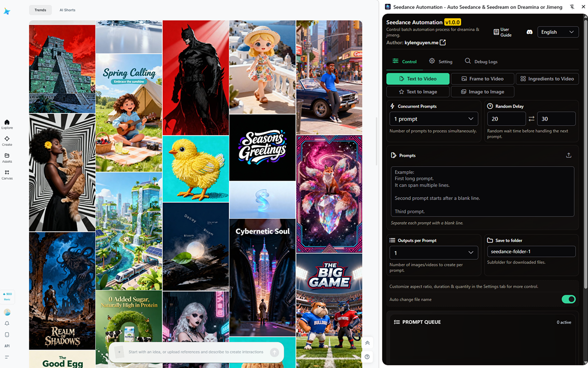
Task: Open the Canvas section in left sidebar
Action: tap(7, 175)
